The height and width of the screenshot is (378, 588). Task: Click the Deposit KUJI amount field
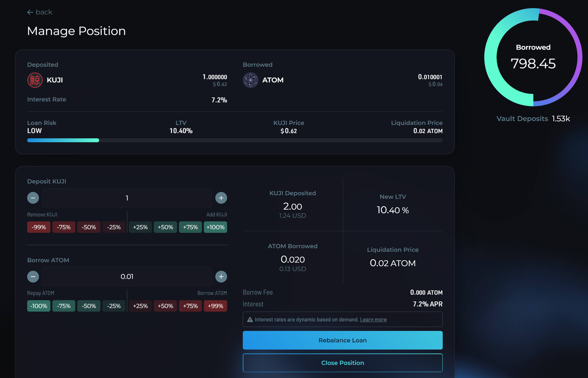coord(127,198)
